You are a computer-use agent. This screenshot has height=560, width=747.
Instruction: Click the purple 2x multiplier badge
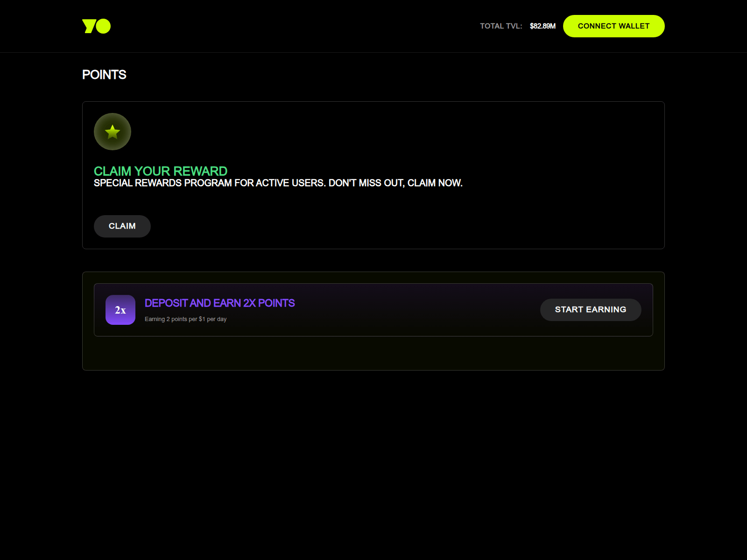point(120,309)
